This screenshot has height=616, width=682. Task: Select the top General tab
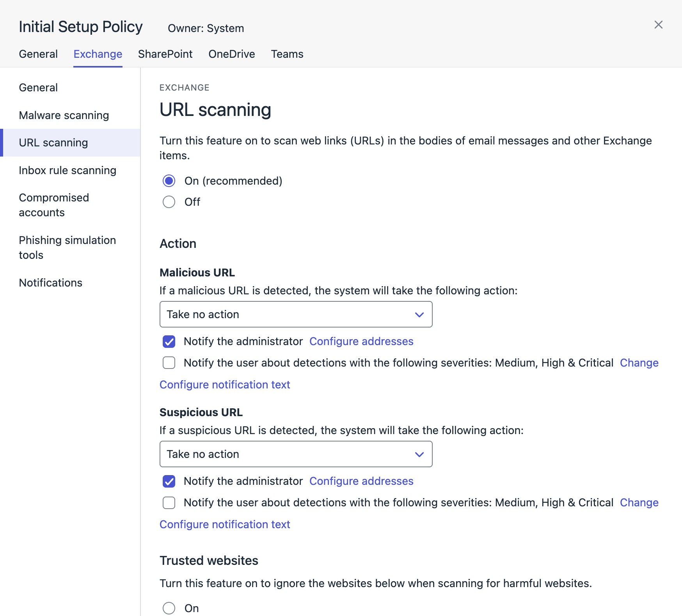coord(38,54)
